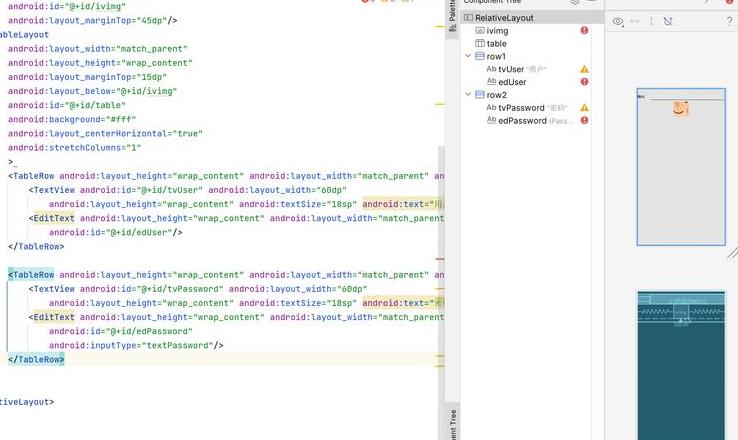
Task: Click android:id="@+id/edPassword" line
Action: coord(120,331)
